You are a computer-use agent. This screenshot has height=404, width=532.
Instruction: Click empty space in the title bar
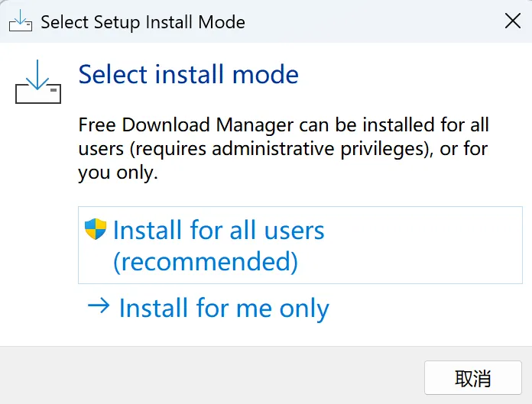coord(367,21)
